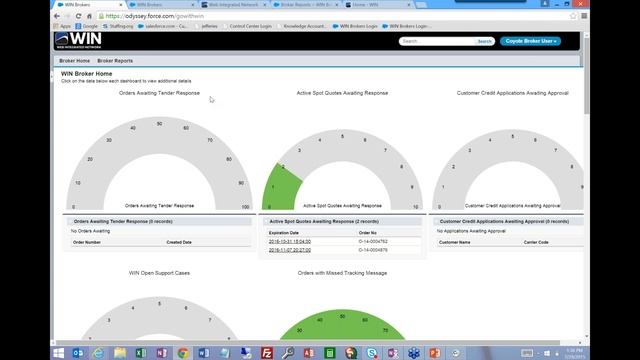Open the Knowledge Account bookmark
640x360 pixels.
pos(301,26)
